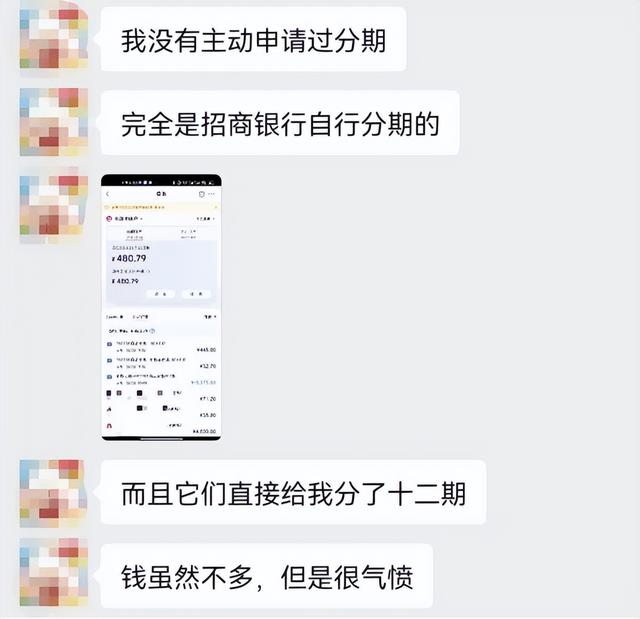Open the bank app screenshot image message

[161, 308]
